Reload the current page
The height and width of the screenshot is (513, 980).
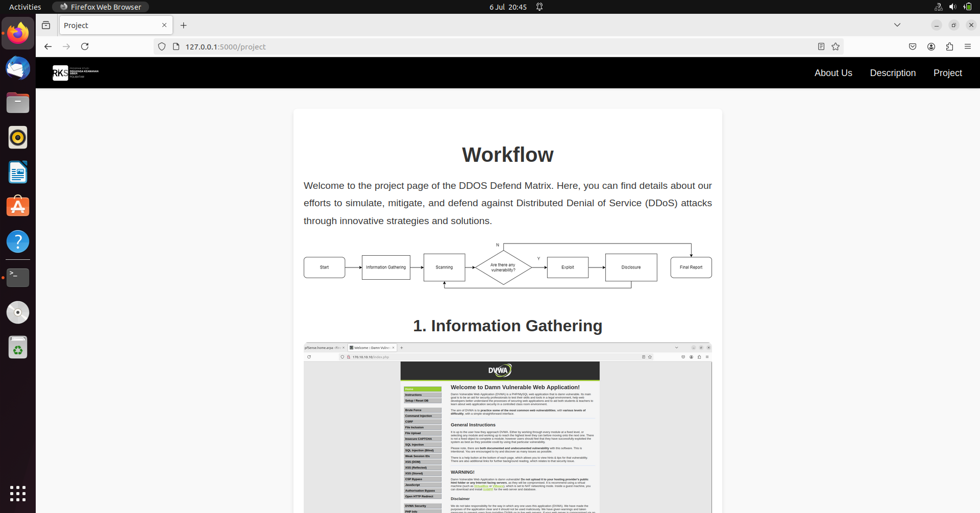[x=85, y=46]
